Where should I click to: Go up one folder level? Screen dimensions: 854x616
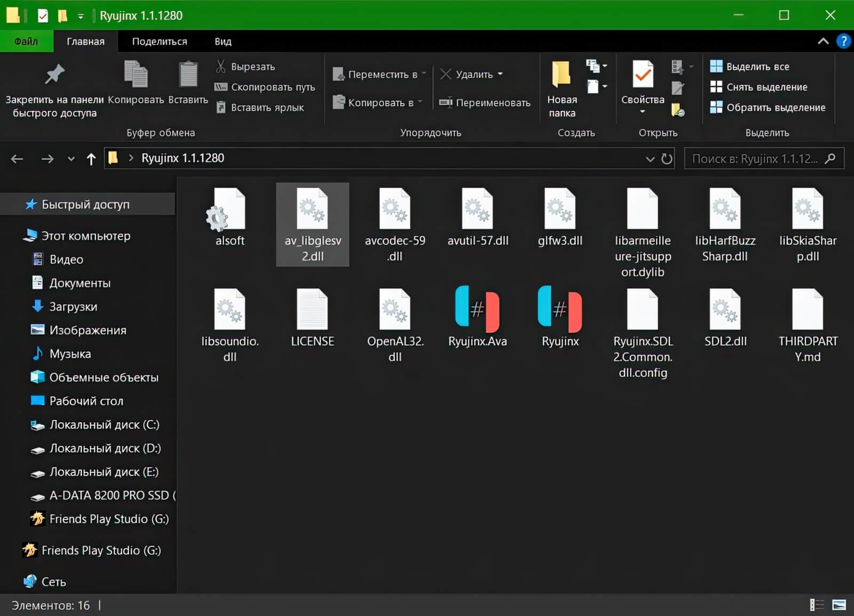[91, 159]
